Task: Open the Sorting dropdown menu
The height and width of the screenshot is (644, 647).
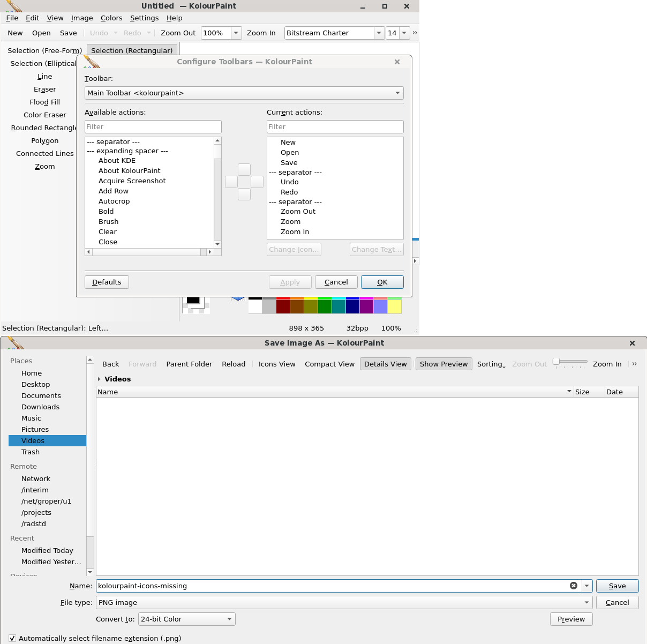Action: [491, 364]
